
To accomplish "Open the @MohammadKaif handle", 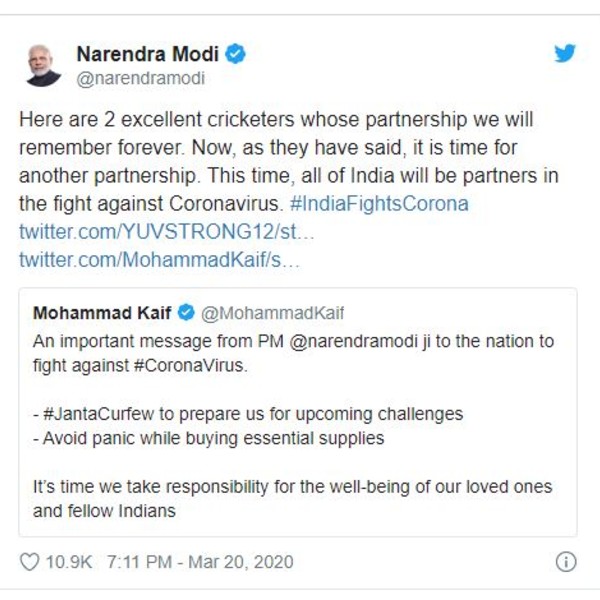I will coord(273,312).
